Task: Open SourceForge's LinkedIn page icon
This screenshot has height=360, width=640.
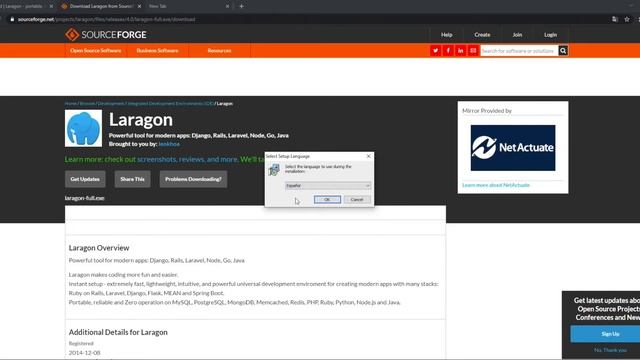Action: click(x=460, y=51)
